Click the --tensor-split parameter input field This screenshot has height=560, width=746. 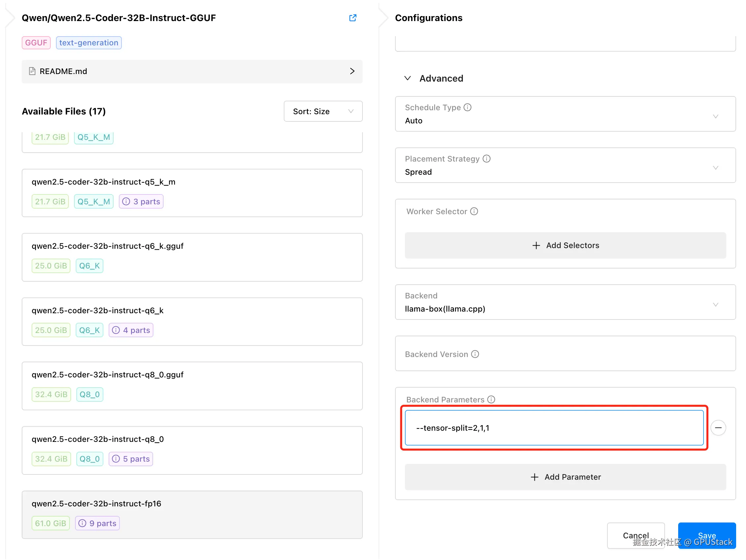[x=554, y=428]
